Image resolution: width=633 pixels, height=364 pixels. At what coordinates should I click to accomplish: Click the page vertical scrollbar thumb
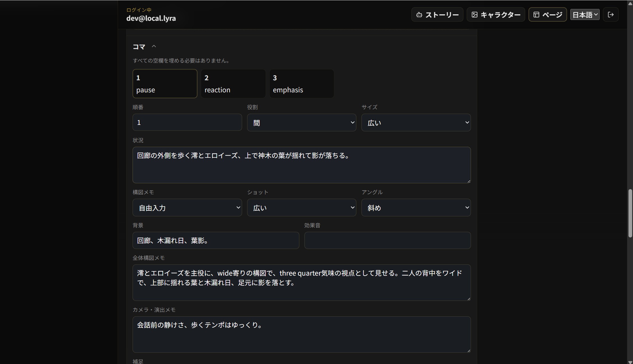coord(630,214)
